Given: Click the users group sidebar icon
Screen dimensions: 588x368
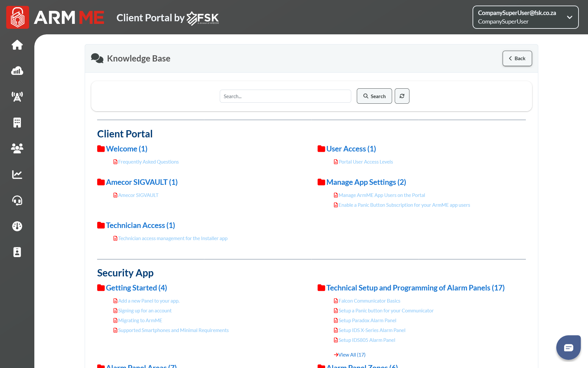Looking at the screenshot, I should pyautogui.click(x=17, y=149).
